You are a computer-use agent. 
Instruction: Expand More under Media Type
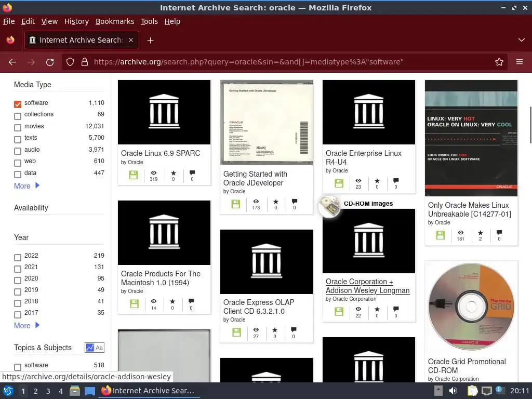pos(27,185)
